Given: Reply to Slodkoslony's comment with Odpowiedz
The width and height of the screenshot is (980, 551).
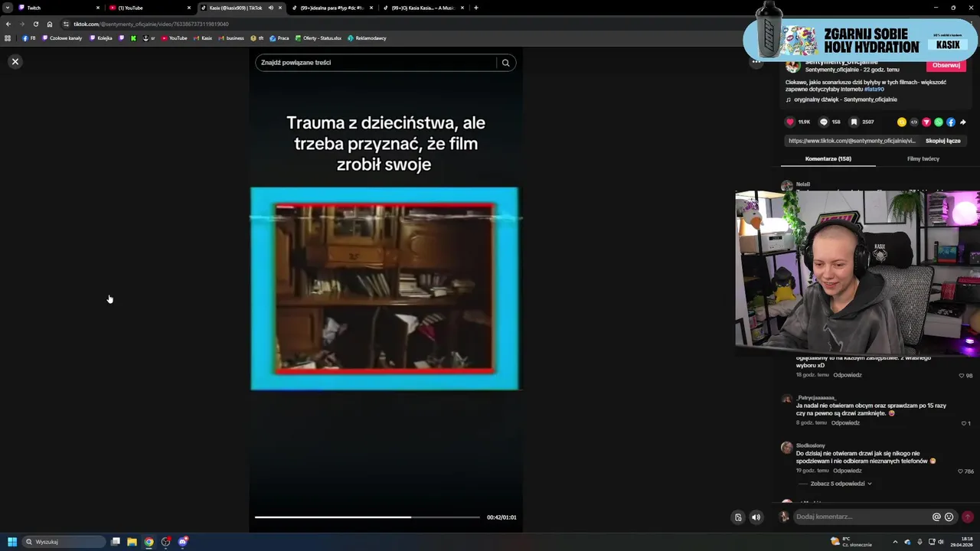Looking at the screenshot, I should tap(848, 471).
